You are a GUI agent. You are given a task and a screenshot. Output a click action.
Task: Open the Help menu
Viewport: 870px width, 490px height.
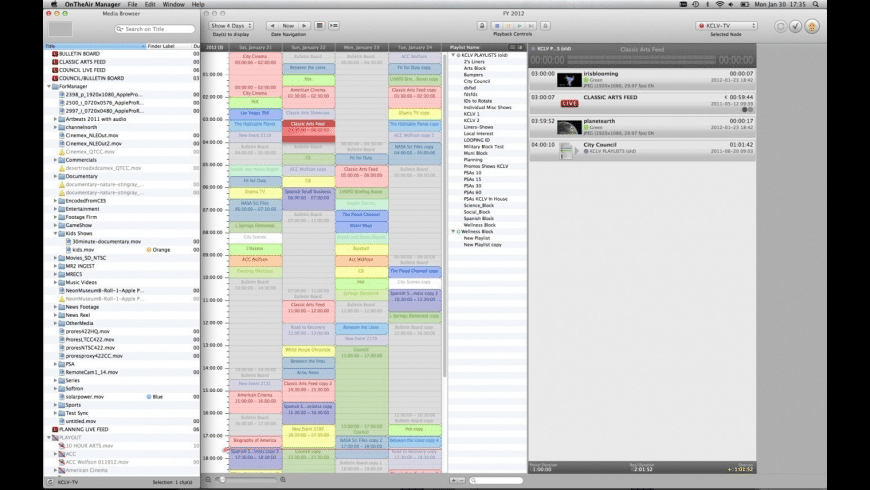pyautogui.click(x=198, y=4)
